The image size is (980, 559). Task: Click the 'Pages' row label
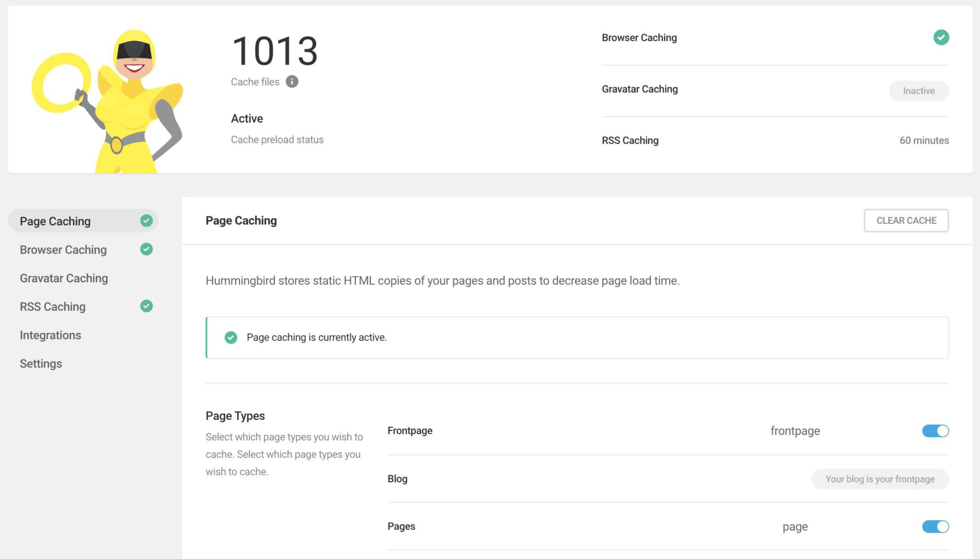click(401, 526)
